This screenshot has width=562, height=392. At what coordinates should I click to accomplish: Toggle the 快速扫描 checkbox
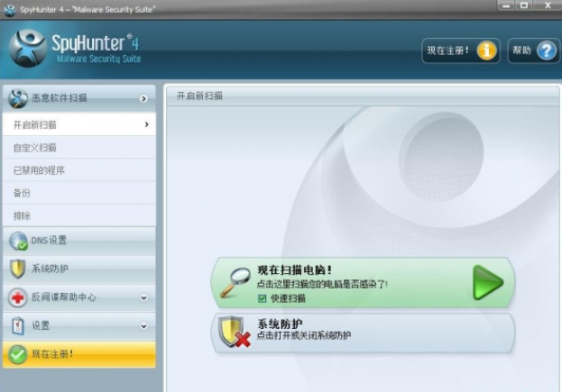pyautogui.click(x=263, y=298)
